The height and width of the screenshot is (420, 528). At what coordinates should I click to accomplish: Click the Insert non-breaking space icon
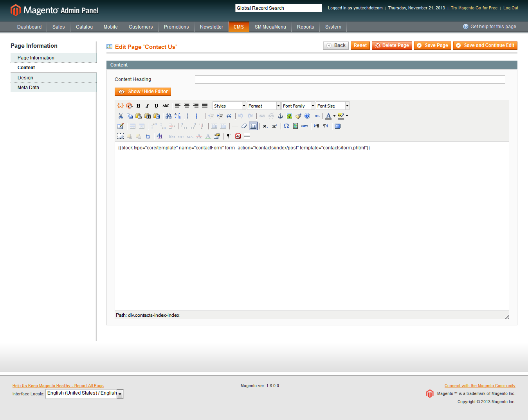pyautogui.click(x=238, y=136)
